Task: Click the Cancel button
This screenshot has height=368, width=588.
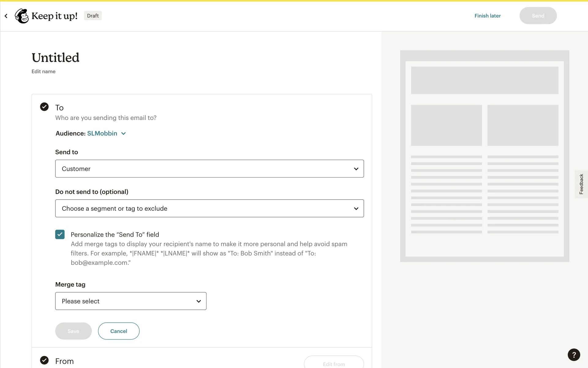Action: coord(119,331)
